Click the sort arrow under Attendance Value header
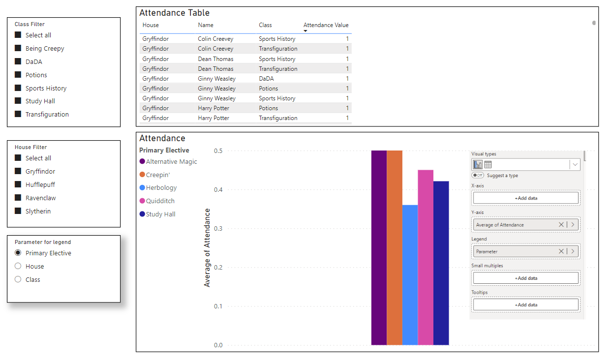The height and width of the screenshot is (364, 611). tap(305, 31)
